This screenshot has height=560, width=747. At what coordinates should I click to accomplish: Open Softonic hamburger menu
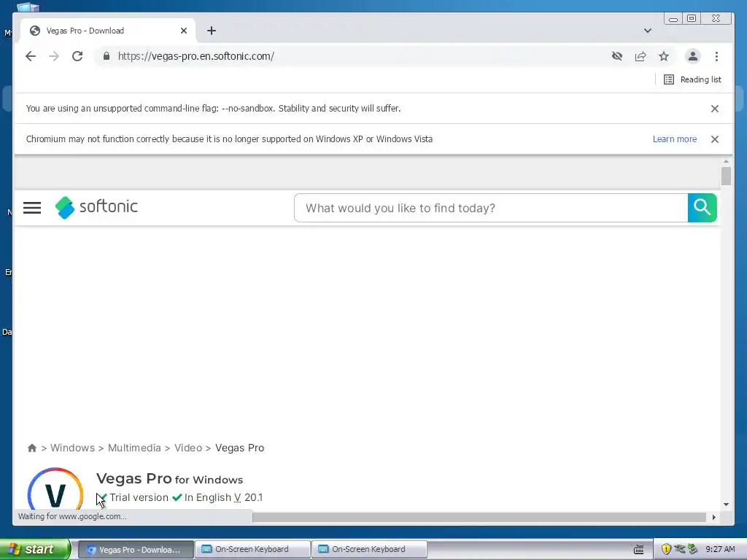pos(32,208)
